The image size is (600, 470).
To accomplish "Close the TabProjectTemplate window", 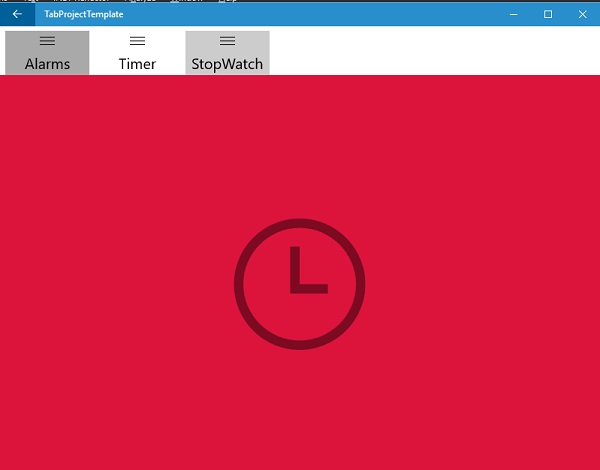I will coord(582,14).
